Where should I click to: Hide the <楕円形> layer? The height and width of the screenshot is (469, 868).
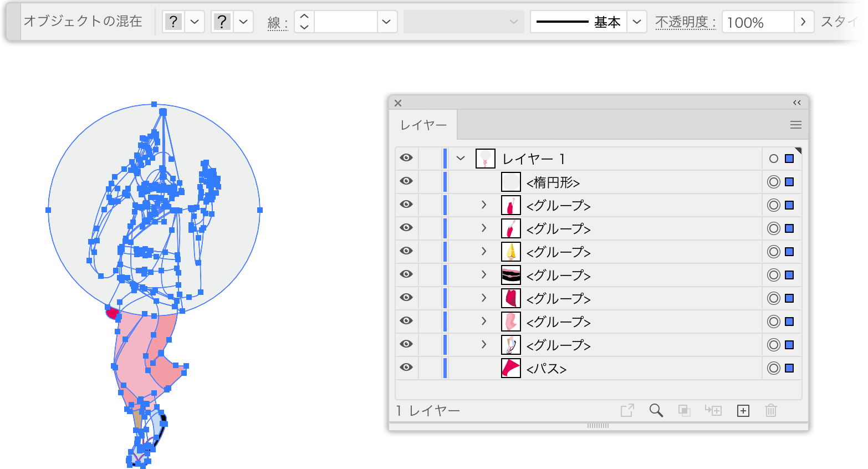click(406, 181)
